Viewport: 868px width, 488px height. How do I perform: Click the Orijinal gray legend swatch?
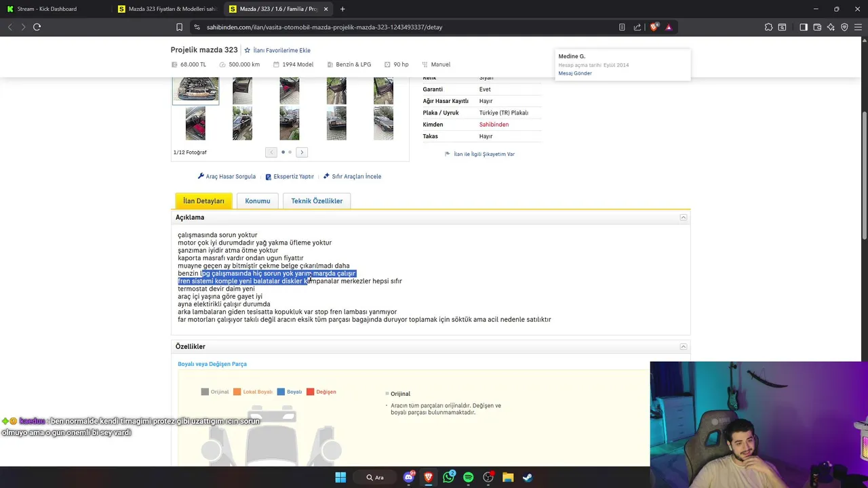point(205,392)
